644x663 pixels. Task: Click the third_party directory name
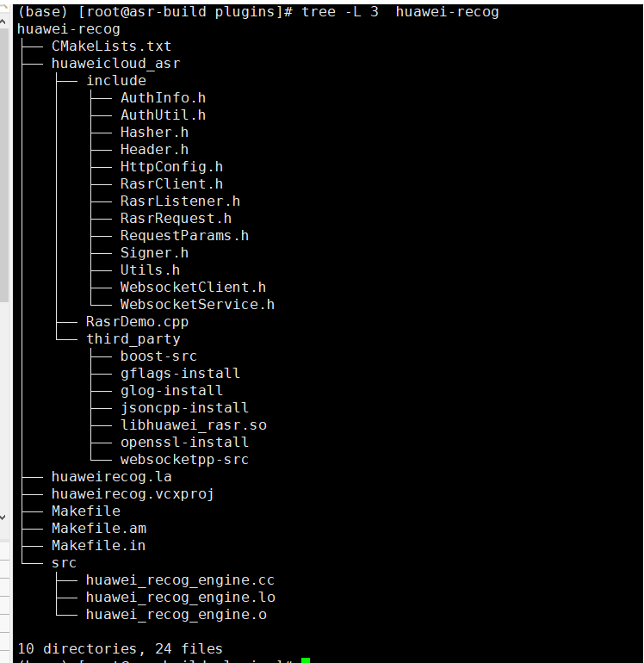coord(133,339)
